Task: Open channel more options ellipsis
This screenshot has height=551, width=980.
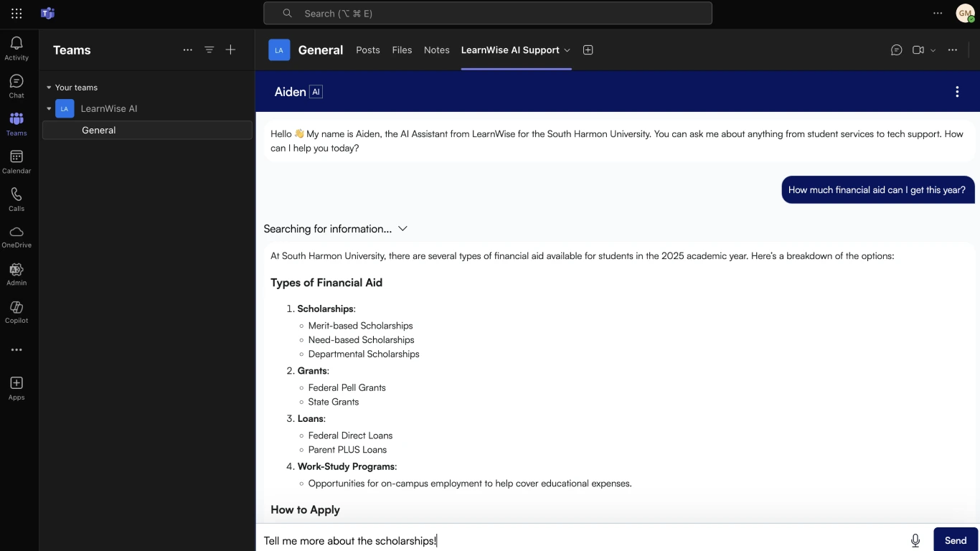Action: tap(953, 50)
